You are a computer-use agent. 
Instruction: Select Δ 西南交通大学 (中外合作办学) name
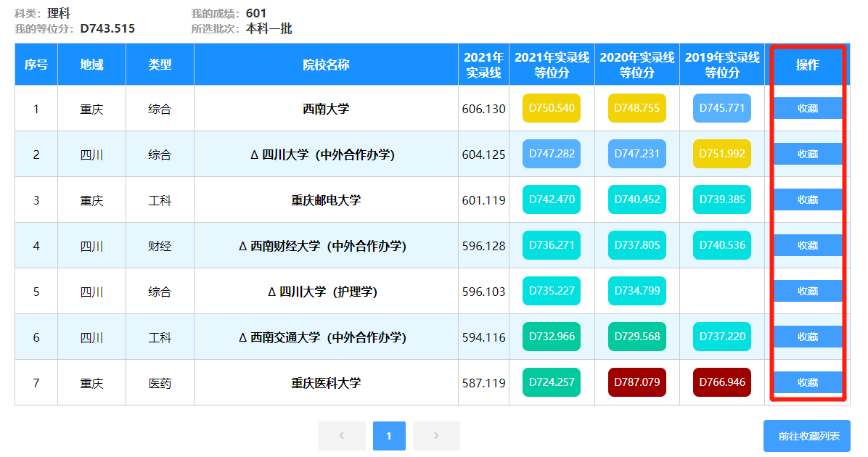[x=323, y=337]
